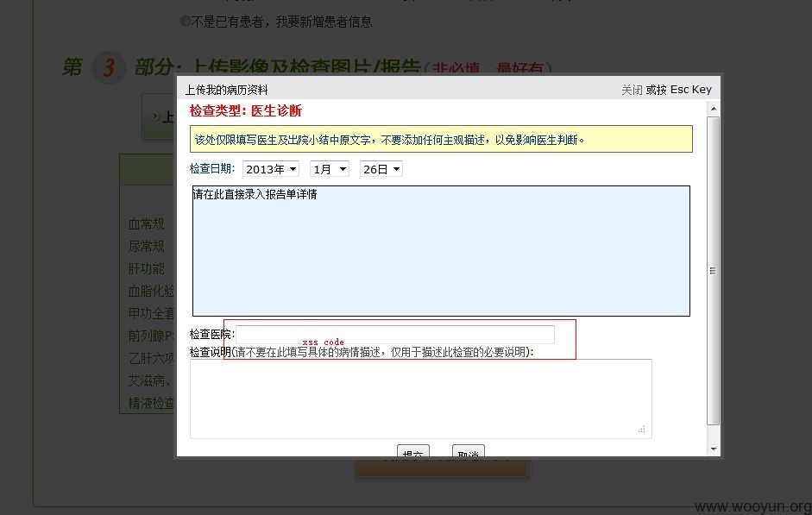
Task: Click the description textarea resize grip
Action: click(x=642, y=429)
